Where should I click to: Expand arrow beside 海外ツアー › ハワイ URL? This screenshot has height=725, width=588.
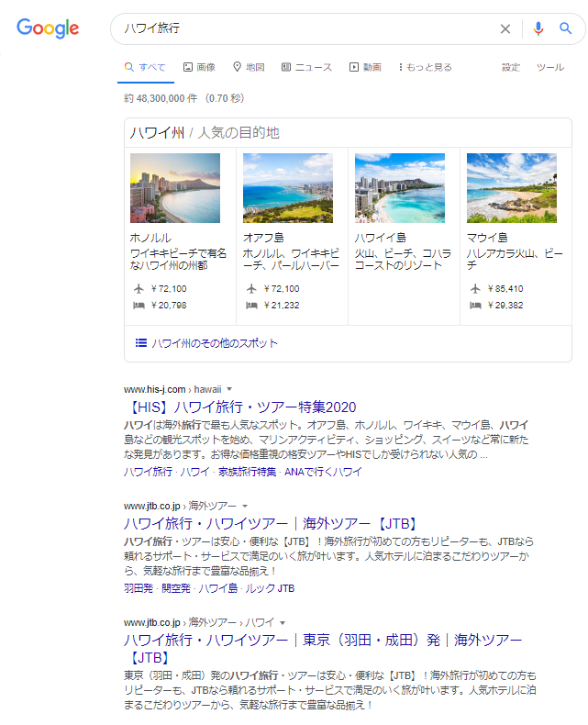(283, 622)
